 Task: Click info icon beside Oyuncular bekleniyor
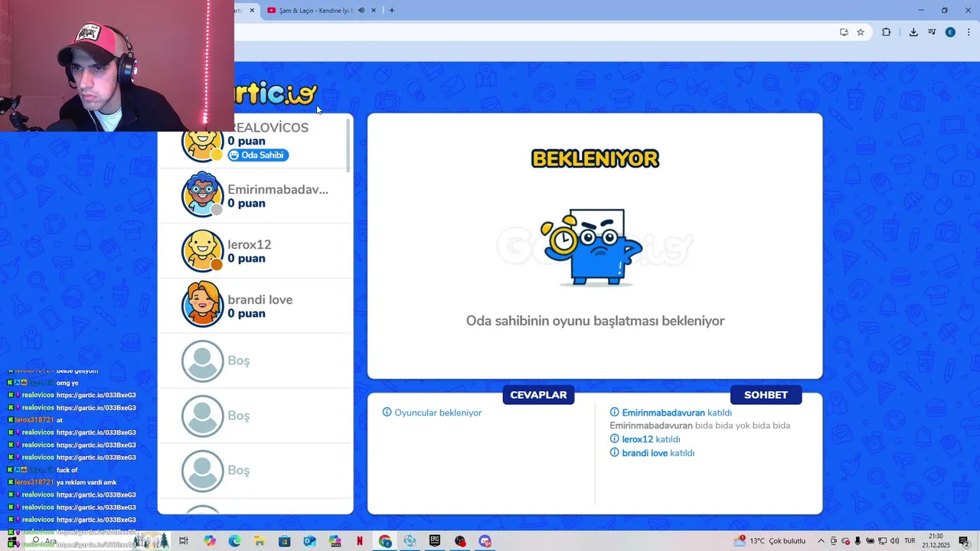click(387, 412)
